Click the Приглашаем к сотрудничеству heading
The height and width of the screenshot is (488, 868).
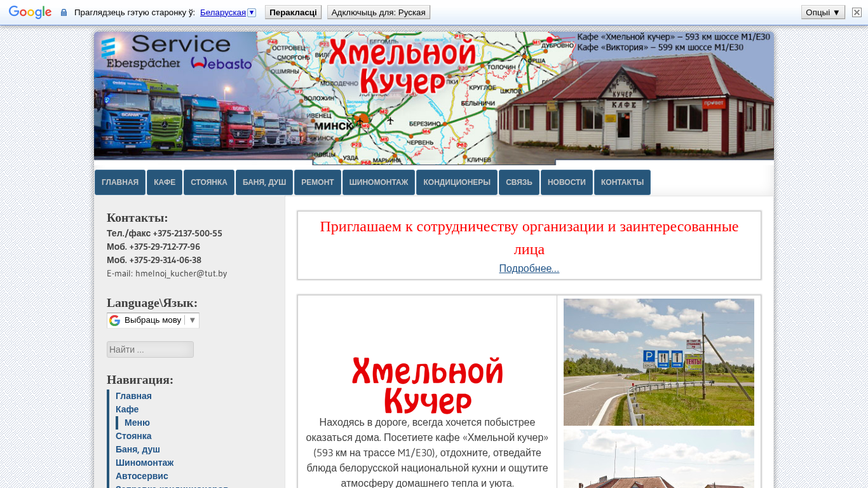pyautogui.click(x=529, y=238)
